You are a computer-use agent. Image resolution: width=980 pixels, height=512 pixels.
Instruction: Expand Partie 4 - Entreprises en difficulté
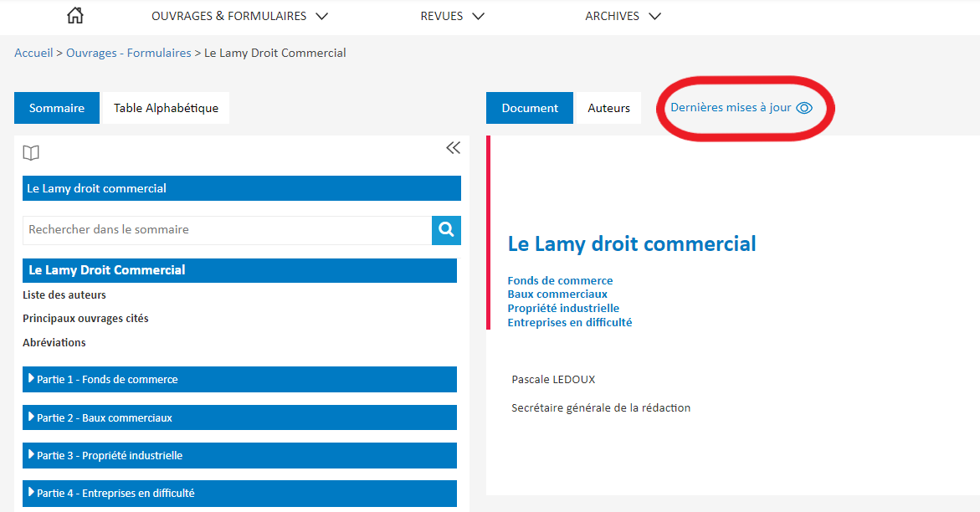[x=239, y=494]
